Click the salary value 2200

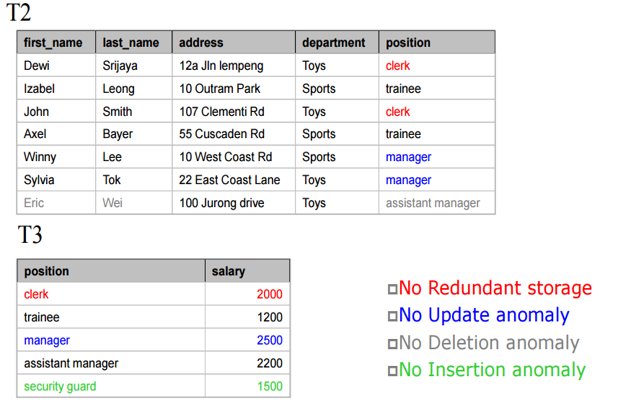point(268,364)
